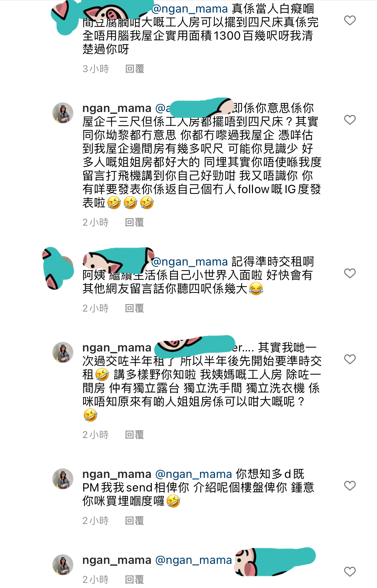
Task: Reply to the comment about 四呎係幾大
Action: [134, 308]
